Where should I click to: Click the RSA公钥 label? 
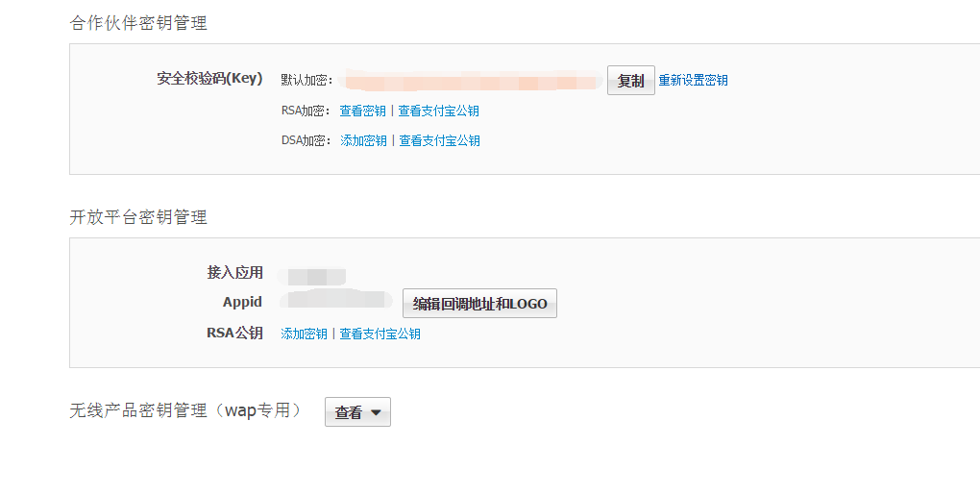235,333
